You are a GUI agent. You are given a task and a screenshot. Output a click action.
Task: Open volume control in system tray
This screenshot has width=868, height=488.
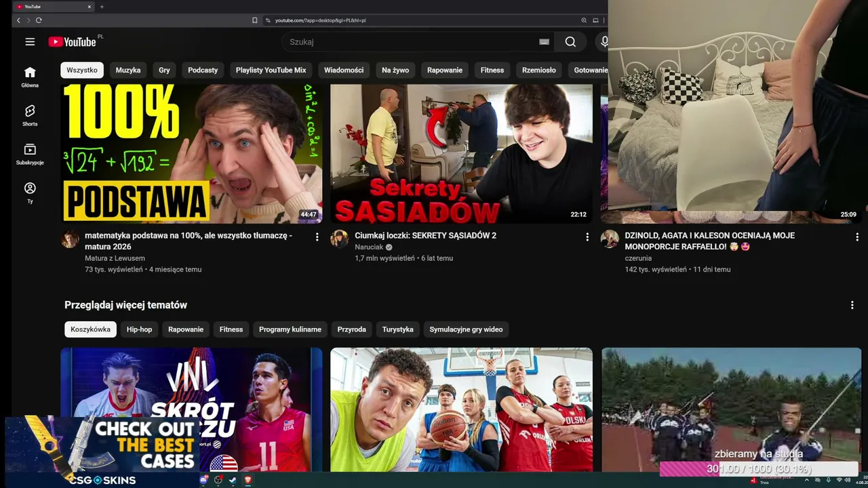847,480
